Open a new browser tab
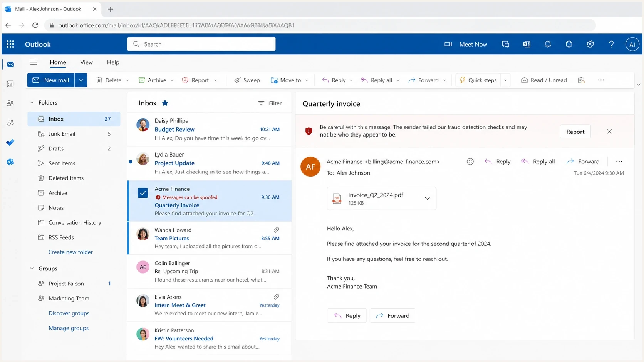 pyautogui.click(x=111, y=9)
